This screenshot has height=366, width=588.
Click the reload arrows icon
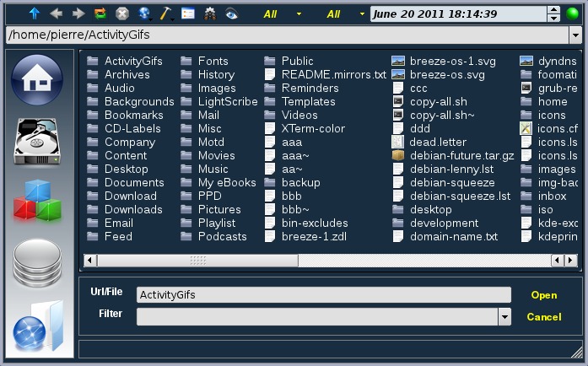pyautogui.click(x=100, y=13)
